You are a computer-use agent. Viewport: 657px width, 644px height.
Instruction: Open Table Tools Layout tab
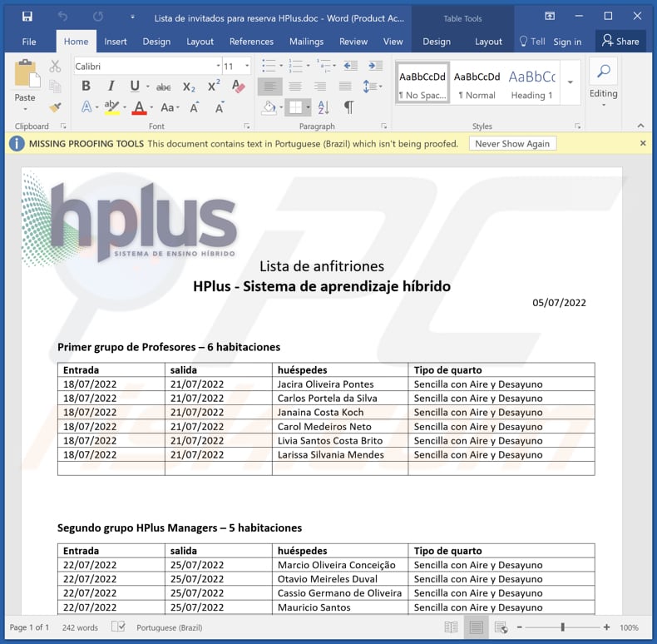(488, 42)
